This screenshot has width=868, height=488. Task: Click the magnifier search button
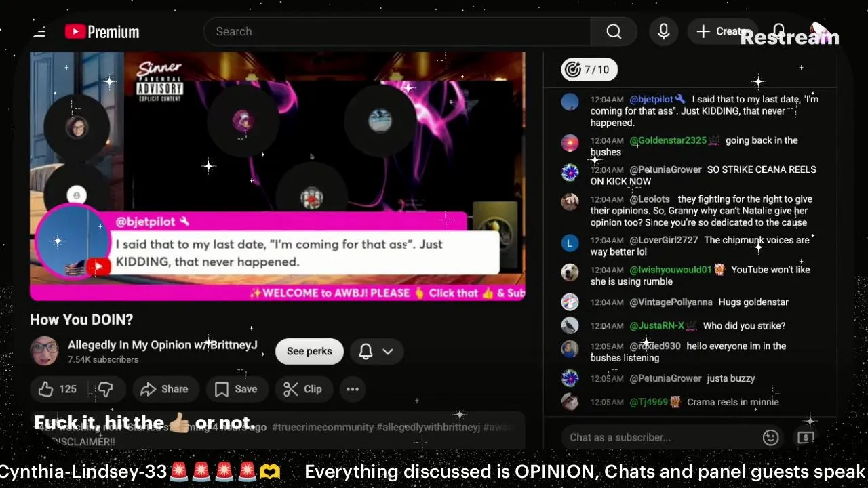pos(614,32)
